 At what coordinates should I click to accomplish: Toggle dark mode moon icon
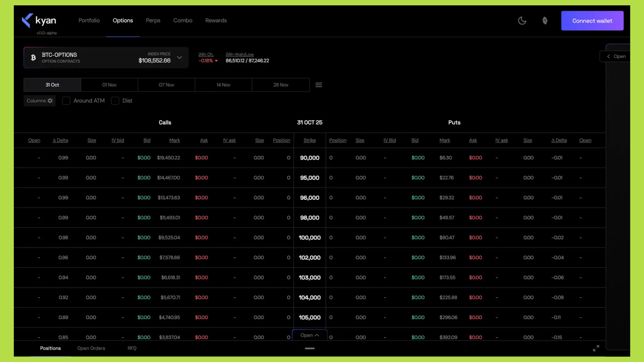pyautogui.click(x=522, y=21)
